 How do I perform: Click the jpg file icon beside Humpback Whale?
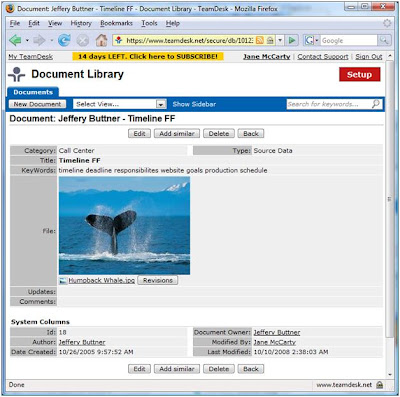click(x=63, y=281)
